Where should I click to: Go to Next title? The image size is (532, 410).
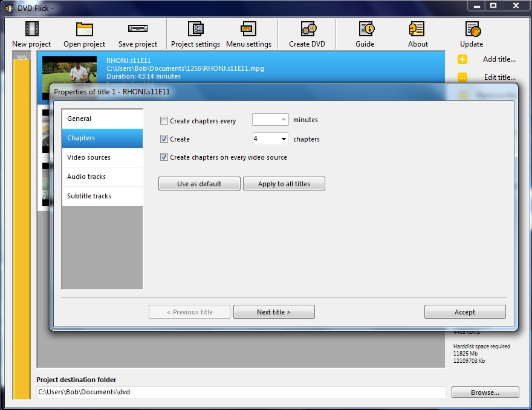click(274, 312)
